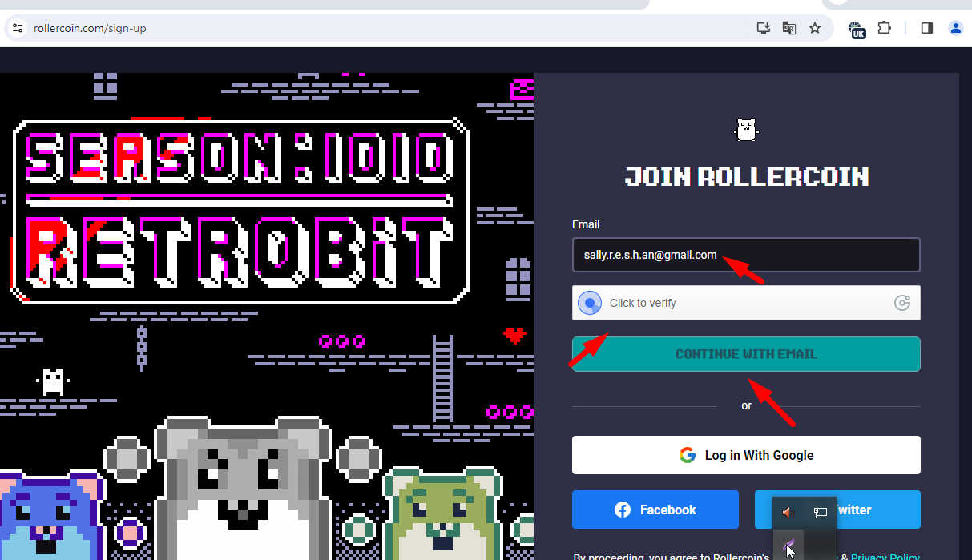Click the GeeTest logo icon in captcha box
Screen dimensions: 972x560
902,303
